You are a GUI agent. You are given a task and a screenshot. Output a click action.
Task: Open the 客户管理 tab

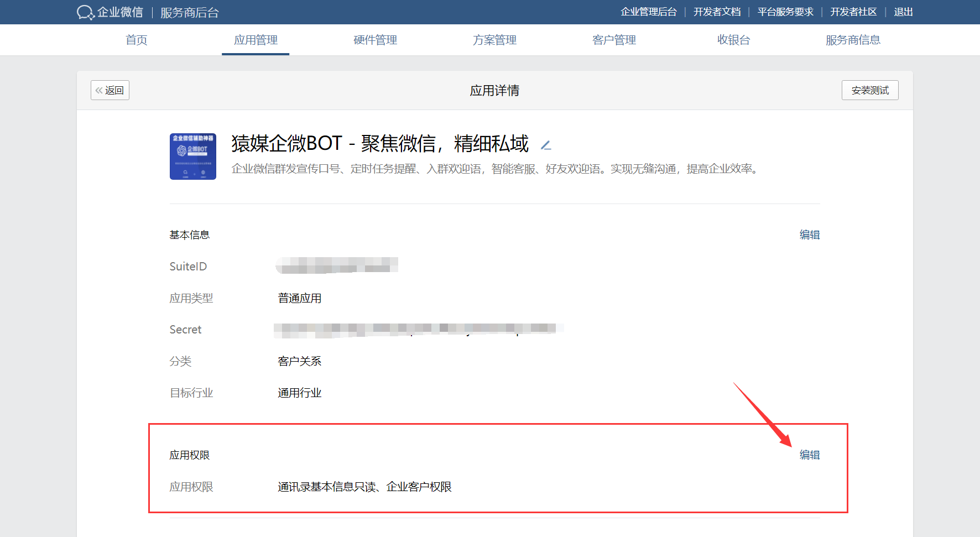[614, 40]
